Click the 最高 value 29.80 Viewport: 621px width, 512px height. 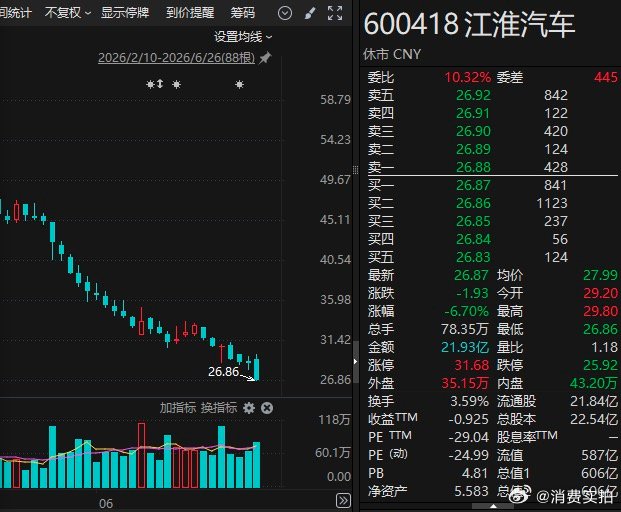[x=600, y=311]
